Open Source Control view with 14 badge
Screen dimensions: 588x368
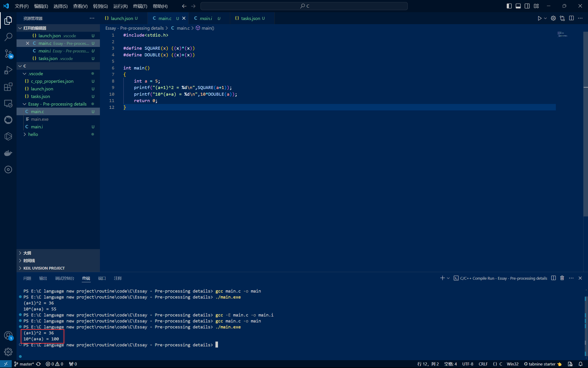coord(8,54)
